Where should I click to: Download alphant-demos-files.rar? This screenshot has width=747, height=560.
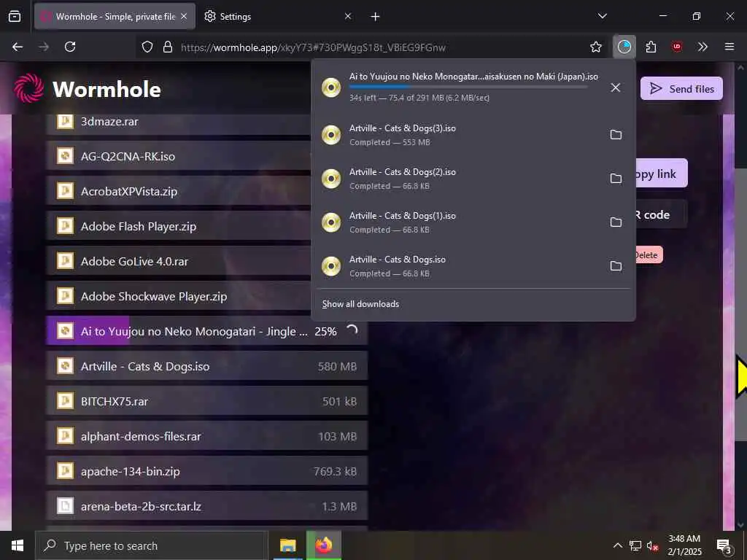[x=206, y=436]
